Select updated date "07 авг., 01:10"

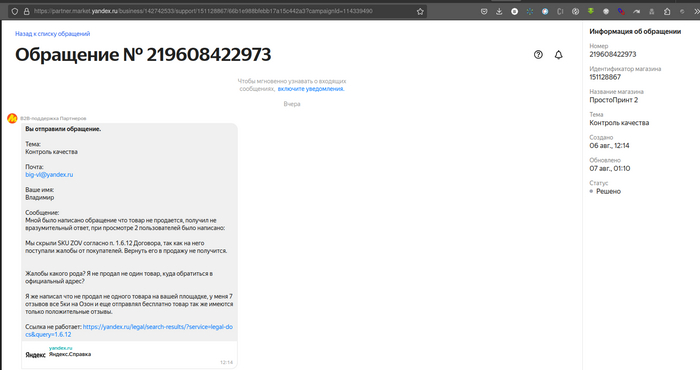tap(610, 168)
